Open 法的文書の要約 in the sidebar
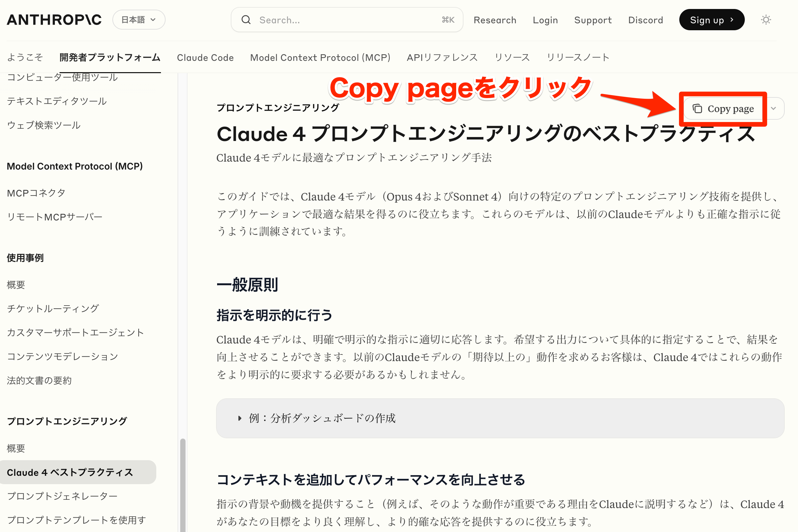This screenshot has height=532, width=798. click(39, 380)
